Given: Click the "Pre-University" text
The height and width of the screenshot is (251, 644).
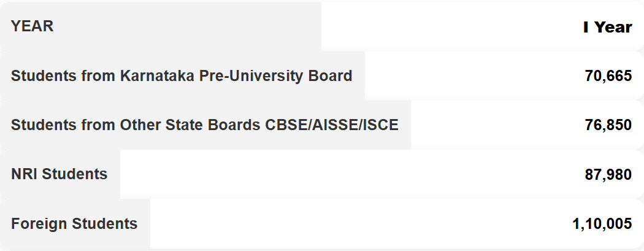Looking at the screenshot, I should [253, 76].
